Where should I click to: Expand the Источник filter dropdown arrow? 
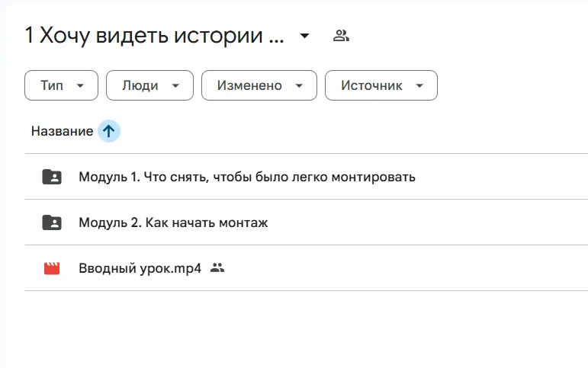point(419,86)
